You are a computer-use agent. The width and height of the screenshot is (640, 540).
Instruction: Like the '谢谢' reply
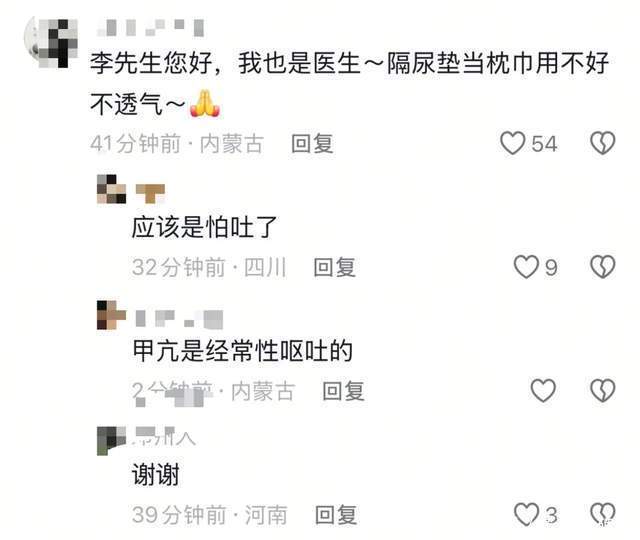tap(526, 514)
